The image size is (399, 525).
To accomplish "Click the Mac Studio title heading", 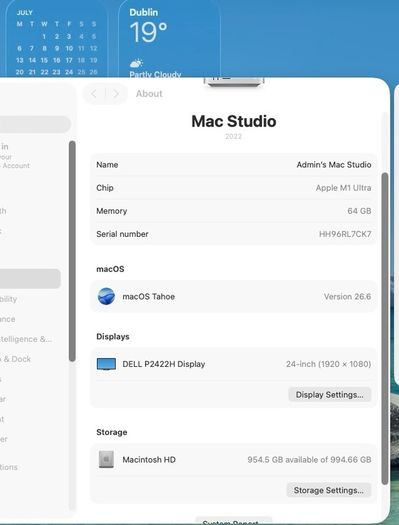I will click(x=234, y=121).
